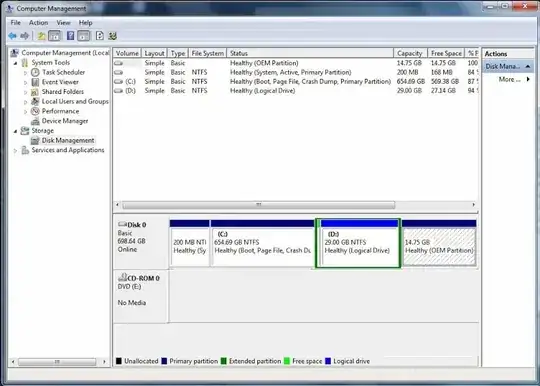The image size is (540, 386).
Task: Click the Disk 0 drive icon
Action: pos(122,224)
